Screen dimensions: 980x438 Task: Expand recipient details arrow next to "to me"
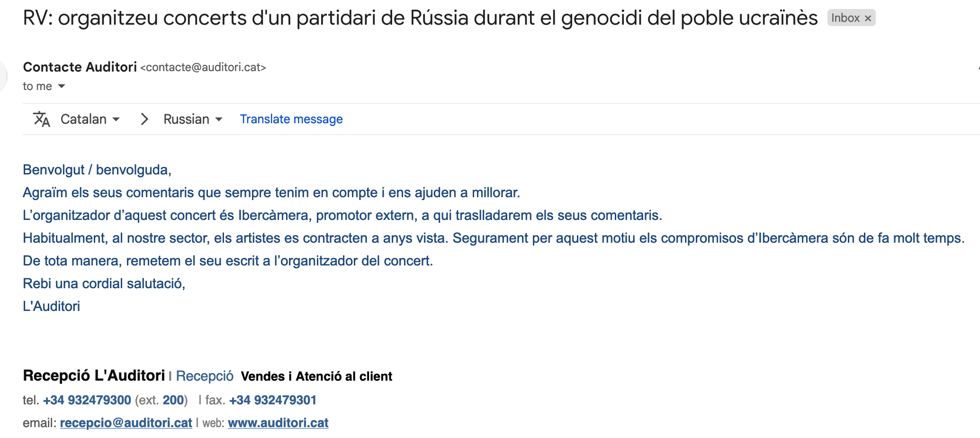62,86
